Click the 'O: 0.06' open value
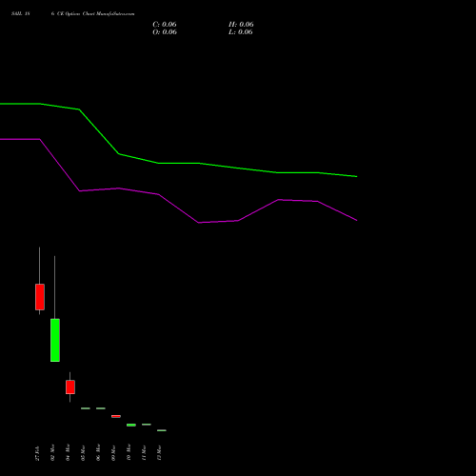Screen dimensions: 476x476 pos(165,32)
